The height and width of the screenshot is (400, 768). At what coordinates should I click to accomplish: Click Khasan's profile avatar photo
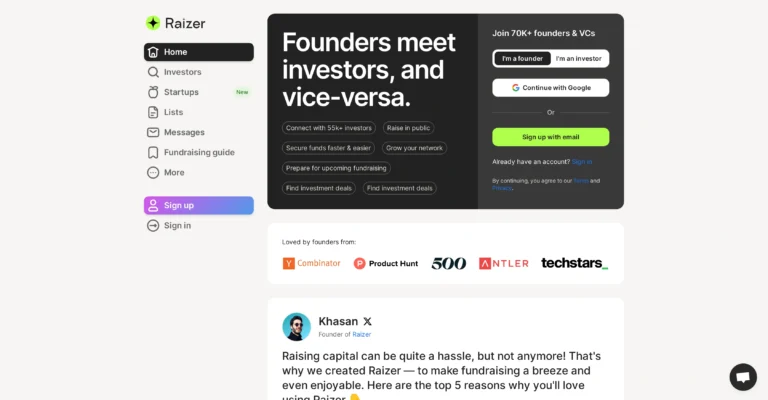click(296, 327)
